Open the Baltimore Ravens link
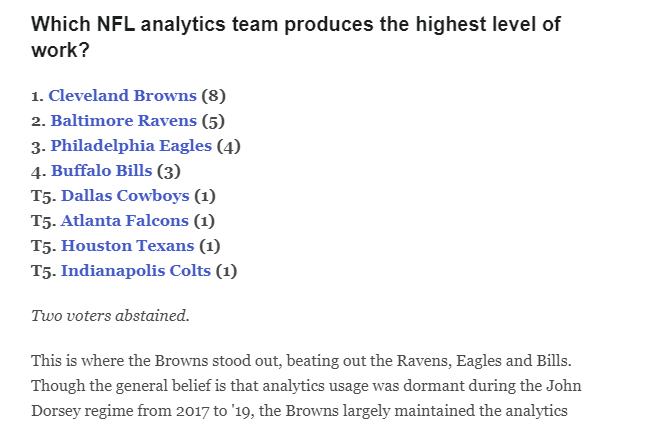669x425 pixels. 124,121
